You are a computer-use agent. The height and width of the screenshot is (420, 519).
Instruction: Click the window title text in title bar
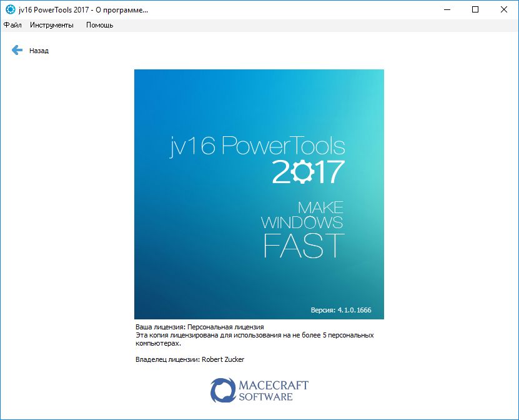(82, 10)
